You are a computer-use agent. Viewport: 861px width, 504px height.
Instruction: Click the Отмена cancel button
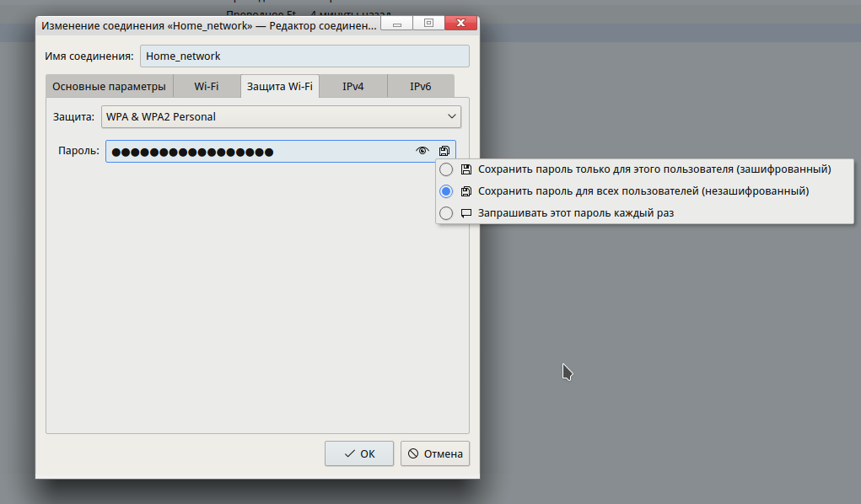(x=435, y=453)
